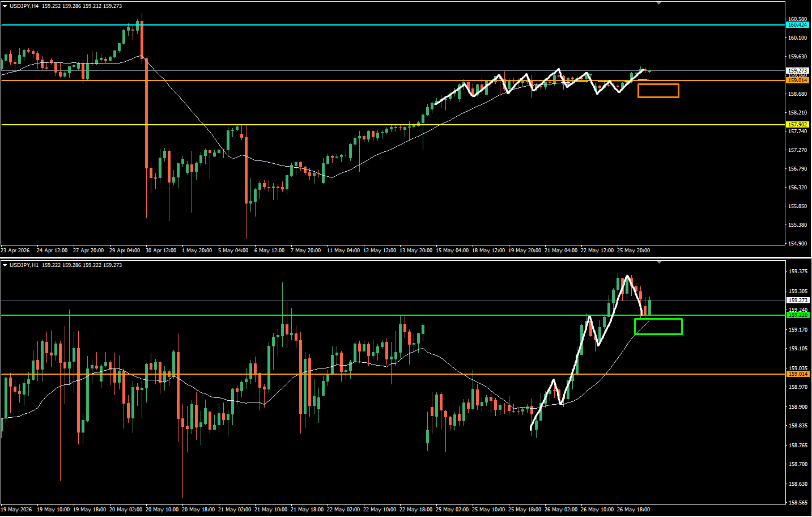Click the 159.170 price scale label
This screenshot has width=812, height=517.
click(797, 330)
